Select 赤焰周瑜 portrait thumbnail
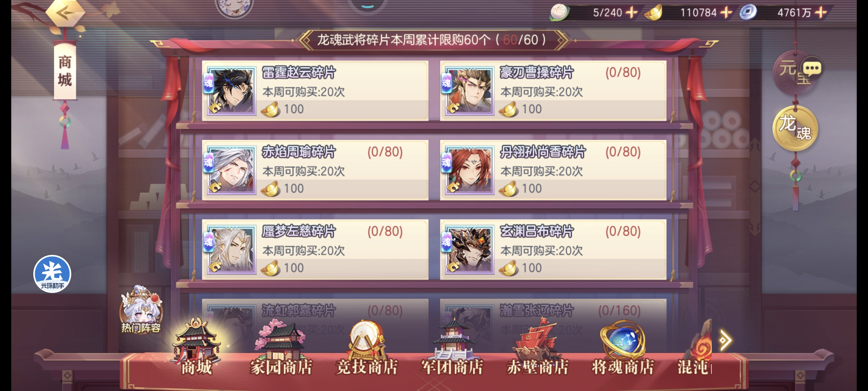Viewport: 868px width, 391px height. point(231,170)
